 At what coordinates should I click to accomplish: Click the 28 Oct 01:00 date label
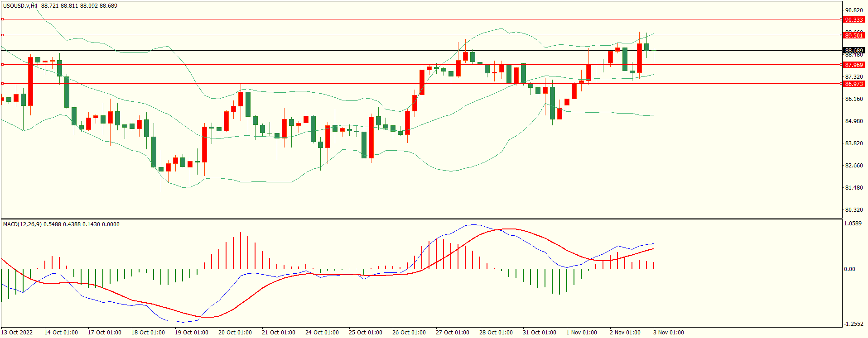[496, 333]
